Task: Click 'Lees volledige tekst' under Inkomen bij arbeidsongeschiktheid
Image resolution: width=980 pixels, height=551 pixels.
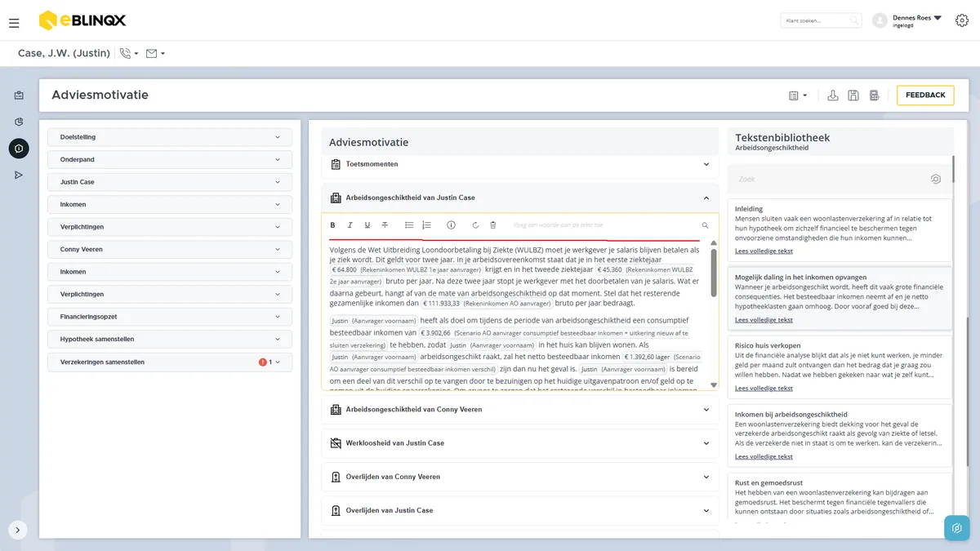Action: (764, 457)
